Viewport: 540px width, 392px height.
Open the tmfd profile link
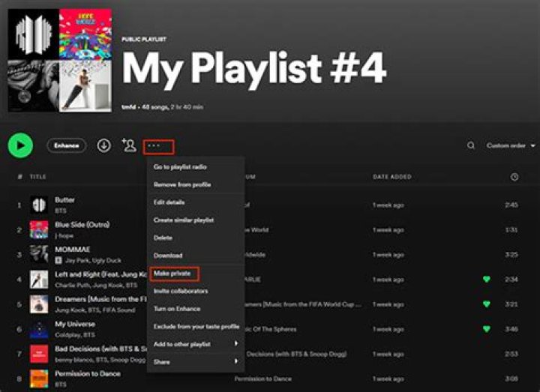128,108
